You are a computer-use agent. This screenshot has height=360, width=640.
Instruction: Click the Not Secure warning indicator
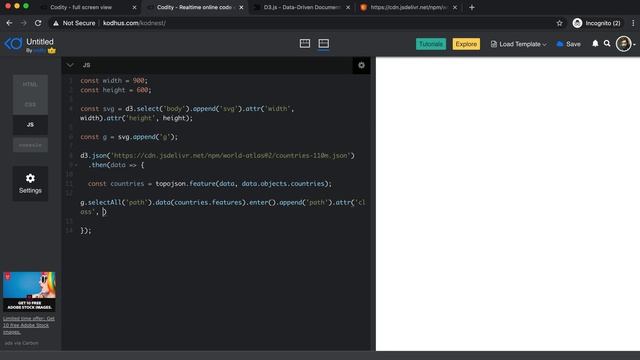[74, 23]
